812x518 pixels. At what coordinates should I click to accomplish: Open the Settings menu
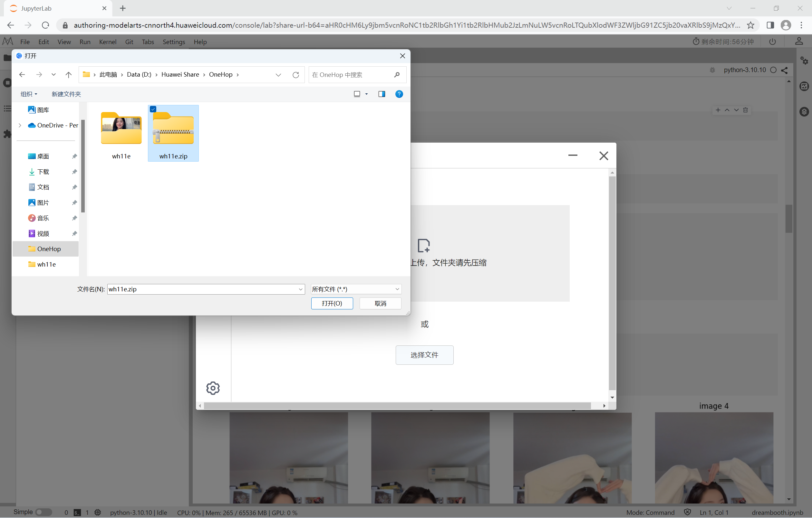tap(174, 42)
